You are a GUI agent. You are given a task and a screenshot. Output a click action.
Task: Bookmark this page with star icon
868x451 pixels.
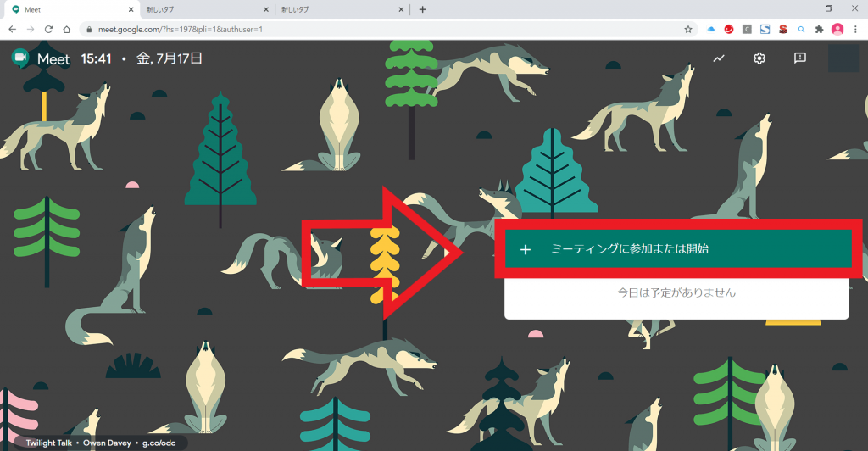click(x=688, y=30)
